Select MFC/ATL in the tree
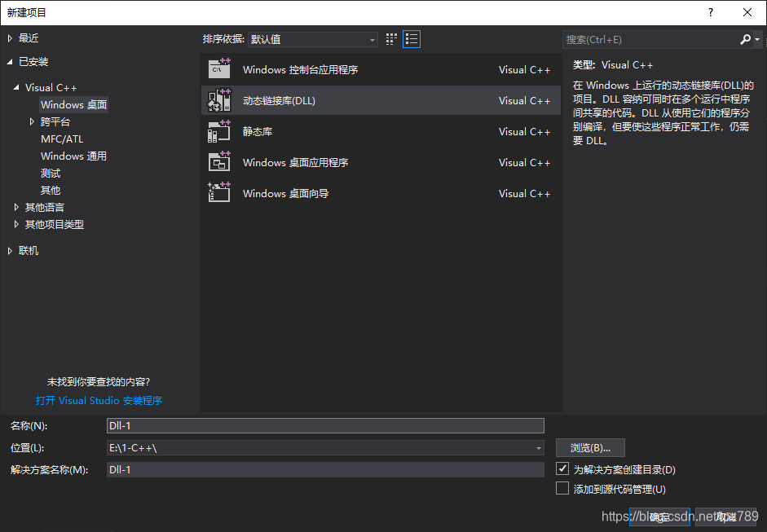767x532 pixels. click(62, 138)
